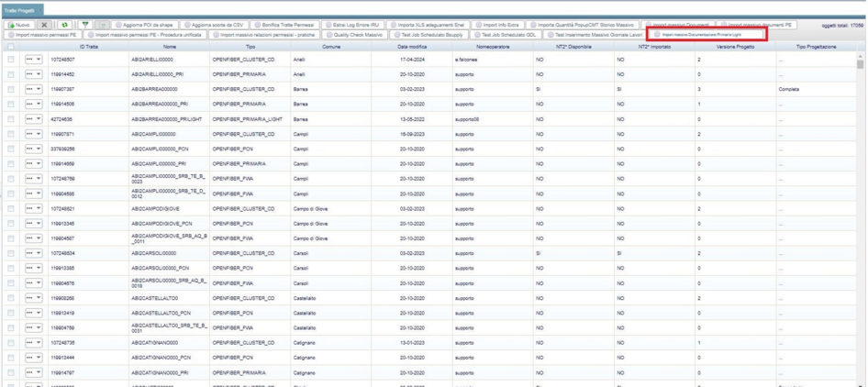Click the green refresh arrows icon

tap(65, 25)
